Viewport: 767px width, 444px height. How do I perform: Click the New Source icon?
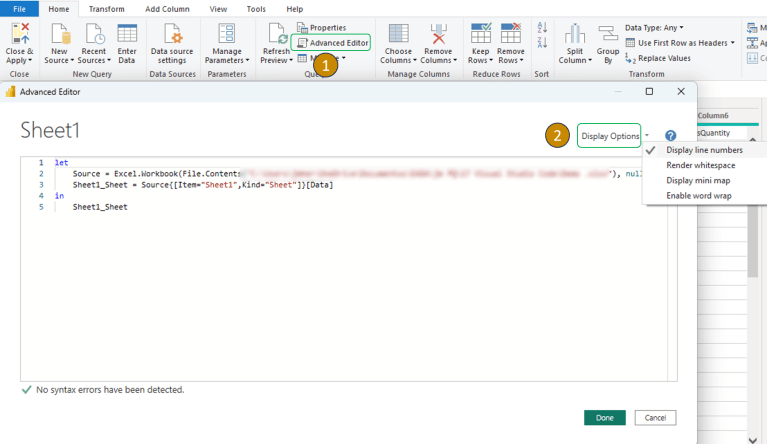pyautogui.click(x=59, y=34)
